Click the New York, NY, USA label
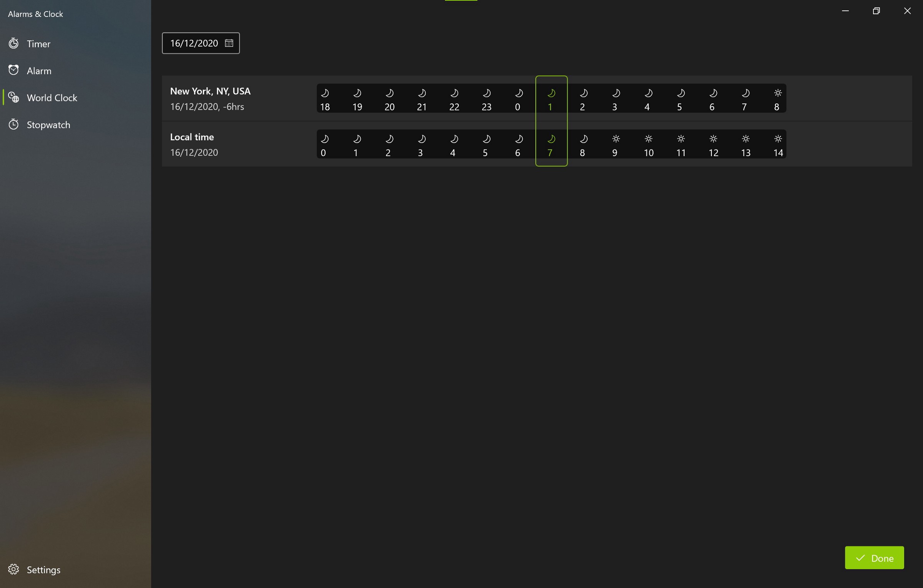The height and width of the screenshot is (588, 923). 210,91
